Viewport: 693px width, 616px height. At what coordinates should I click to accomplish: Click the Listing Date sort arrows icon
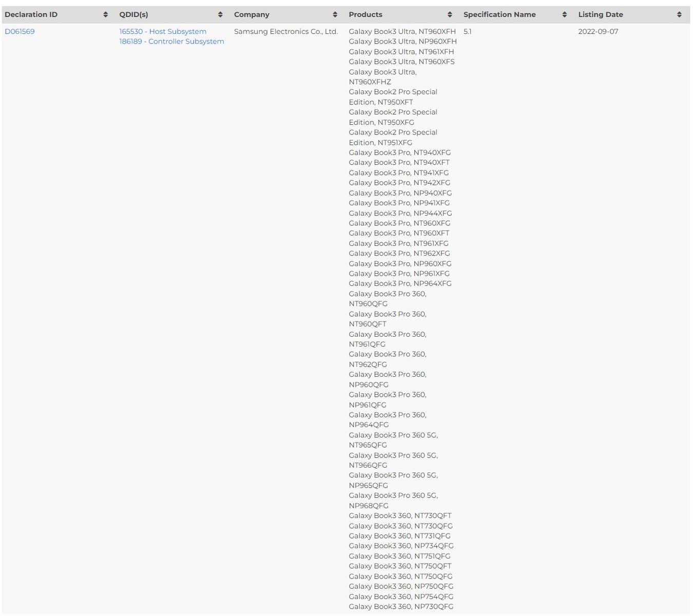pyautogui.click(x=679, y=15)
